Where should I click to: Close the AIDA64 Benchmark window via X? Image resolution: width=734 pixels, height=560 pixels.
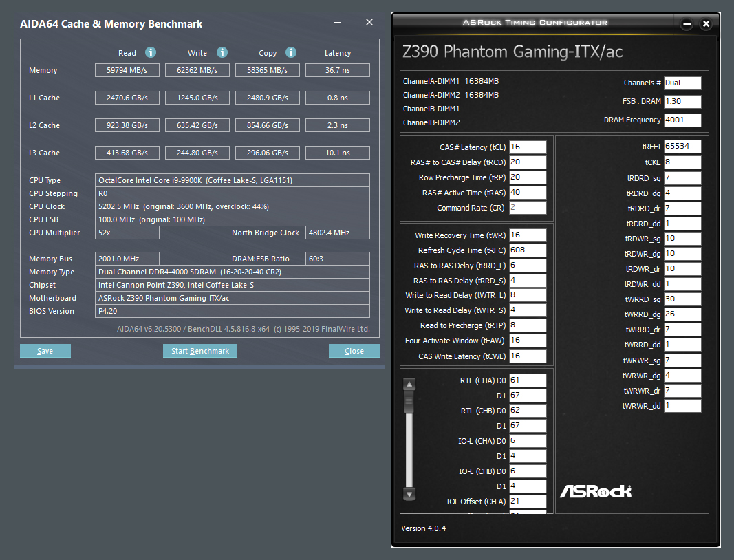[x=369, y=22]
